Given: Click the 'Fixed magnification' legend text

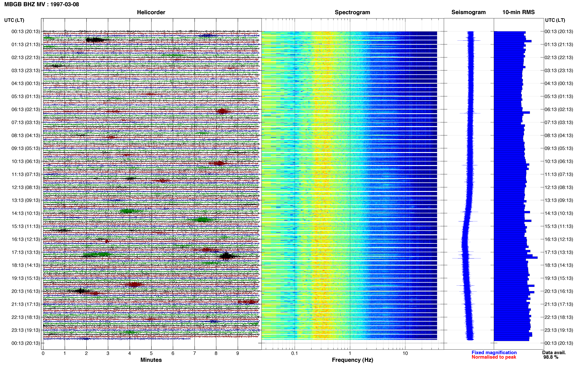Looking at the screenshot, I should 494,352.
